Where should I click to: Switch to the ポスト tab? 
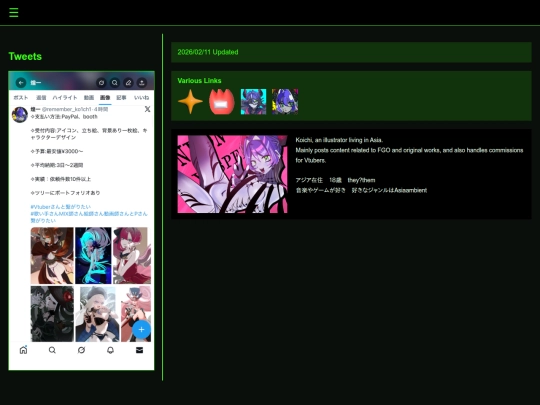tap(21, 98)
